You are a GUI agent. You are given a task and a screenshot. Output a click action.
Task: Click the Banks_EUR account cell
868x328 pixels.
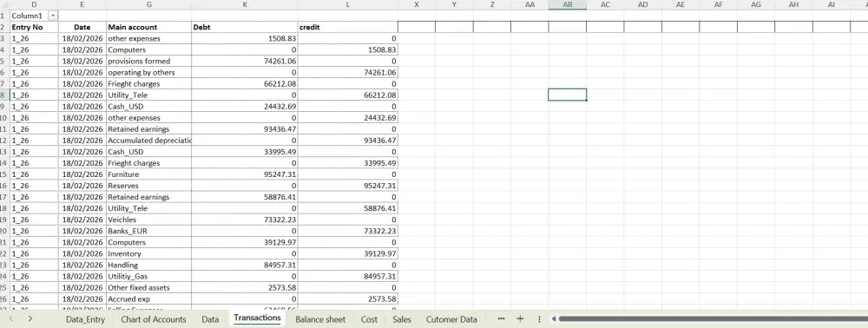pos(149,231)
